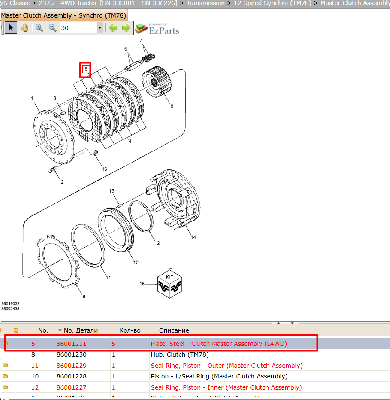Click cart icon for item 10 row
Screen dimensions: 390x400
[5, 376]
